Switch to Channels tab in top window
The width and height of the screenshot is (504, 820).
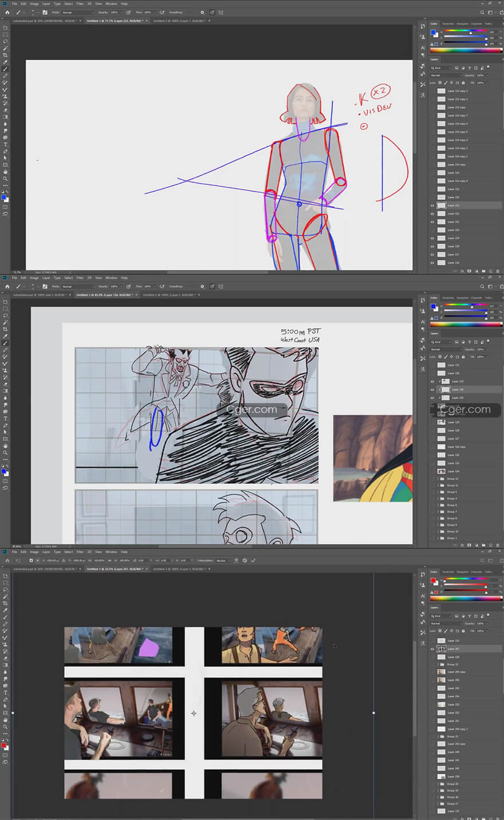pyautogui.click(x=477, y=24)
